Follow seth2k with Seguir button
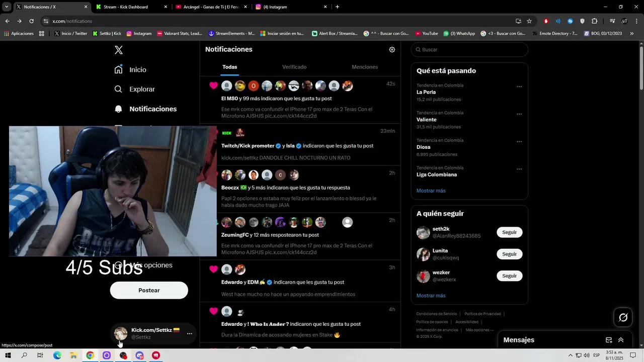Screen dimensions: 644x362 point(509,232)
